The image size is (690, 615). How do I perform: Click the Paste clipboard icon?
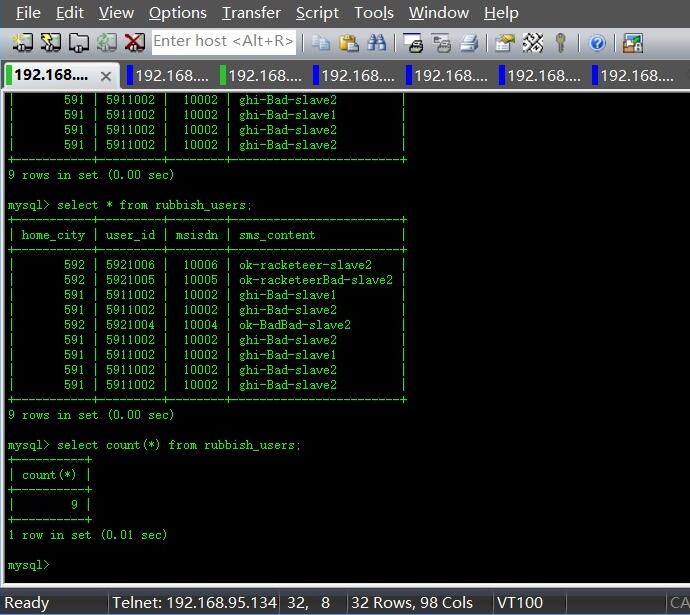coord(348,42)
